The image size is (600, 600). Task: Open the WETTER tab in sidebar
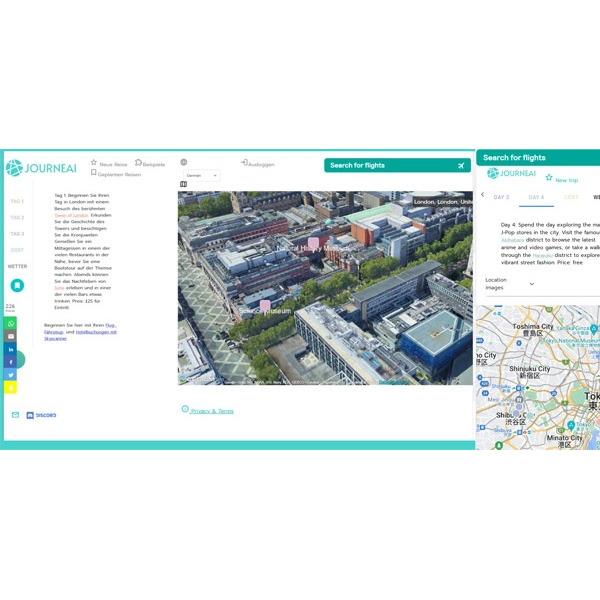pos(17,267)
